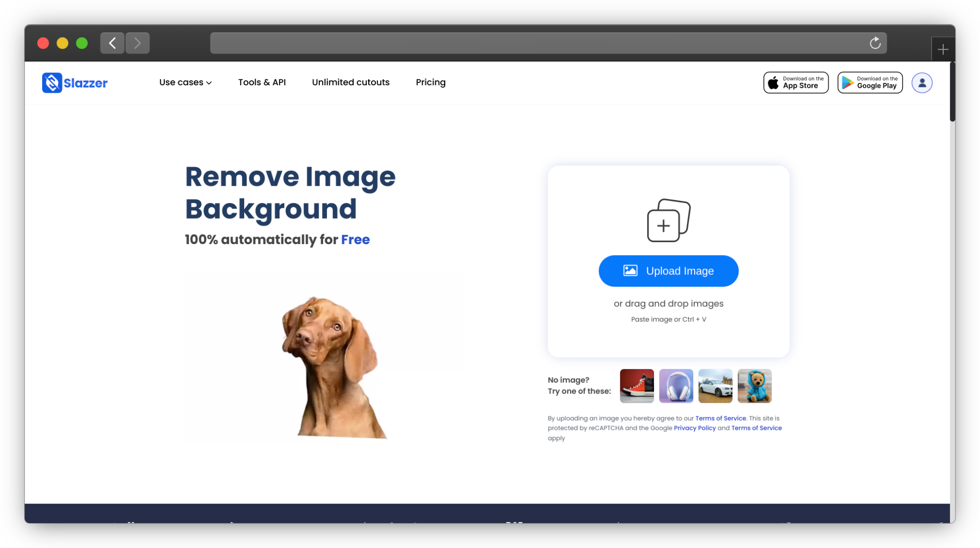
Task: Click the Privacy Policy link
Action: tap(694, 427)
